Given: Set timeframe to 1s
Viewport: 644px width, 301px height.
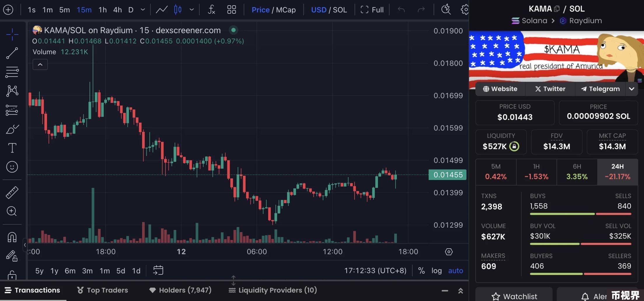Looking at the screenshot, I should (32, 10).
